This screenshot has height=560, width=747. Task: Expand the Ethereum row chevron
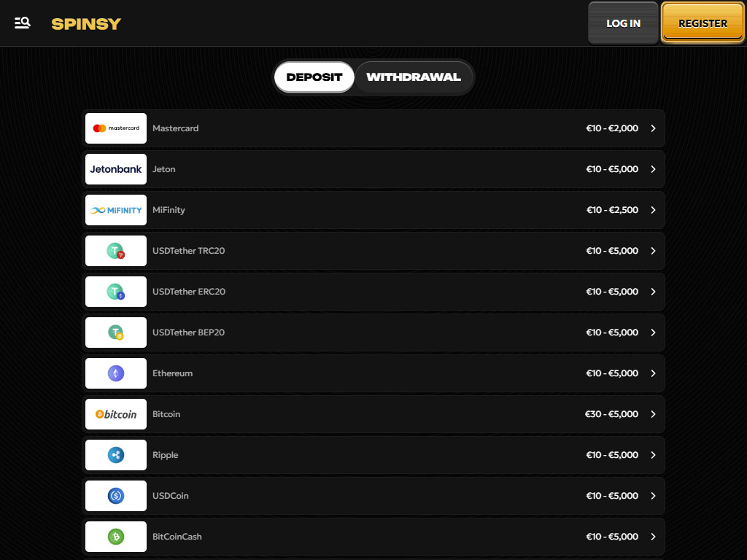pyautogui.click(x=653, y=373)
